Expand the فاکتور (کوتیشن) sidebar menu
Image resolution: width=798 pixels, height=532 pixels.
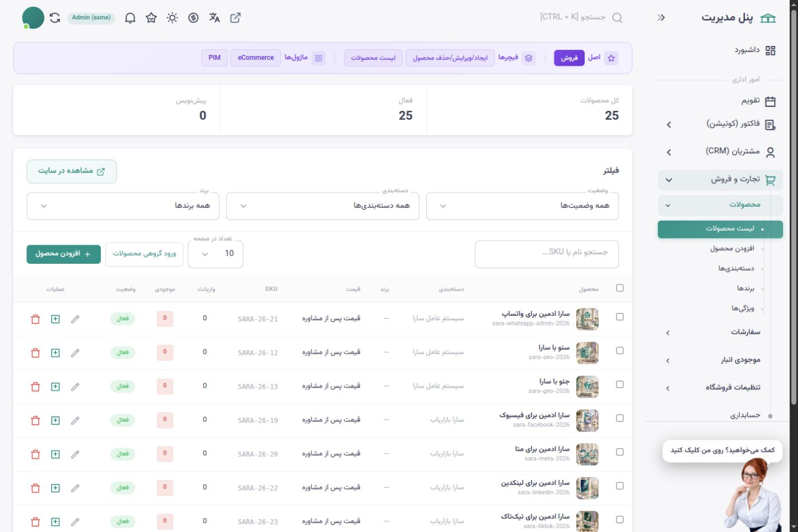[x=720, y=124]
